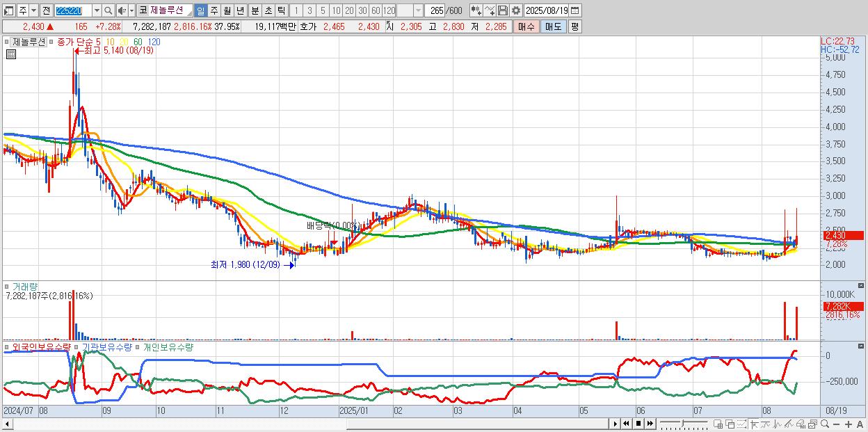This screenshot has height=432, width=868.
Task: Select the 월 monthly period tab
Action: point(227,10)
